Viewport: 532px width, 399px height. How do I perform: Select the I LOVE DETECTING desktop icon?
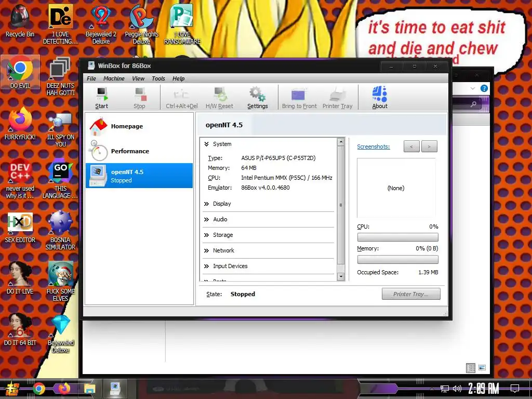click(60, 24)
